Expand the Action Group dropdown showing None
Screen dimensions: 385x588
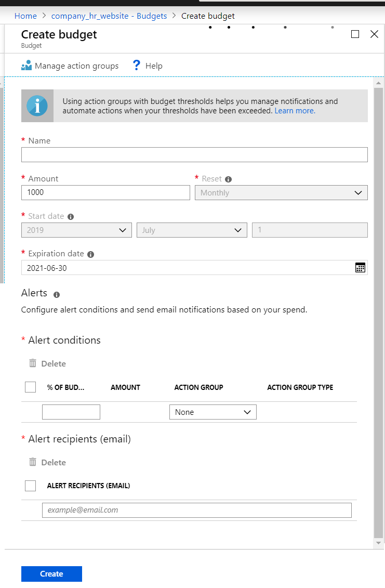[x=213, y=412]
